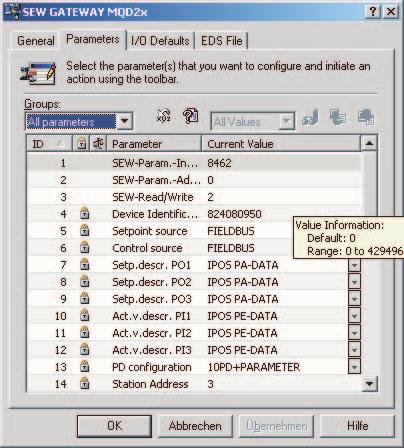404x448 pixels.
Task: Click lock icon of Station Address row
Action: 85,383
